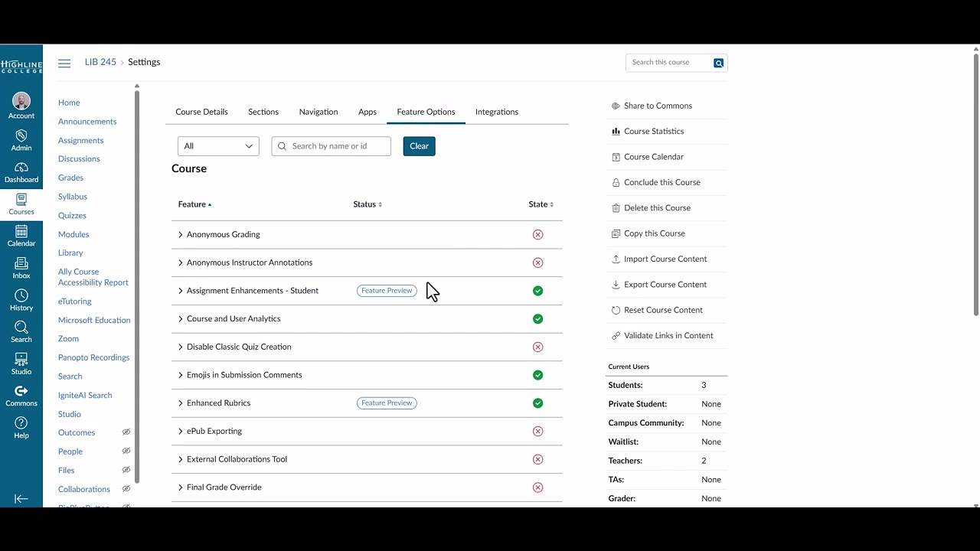
Task: Click the Delete this Course trash icon
Action: point(616,208)
